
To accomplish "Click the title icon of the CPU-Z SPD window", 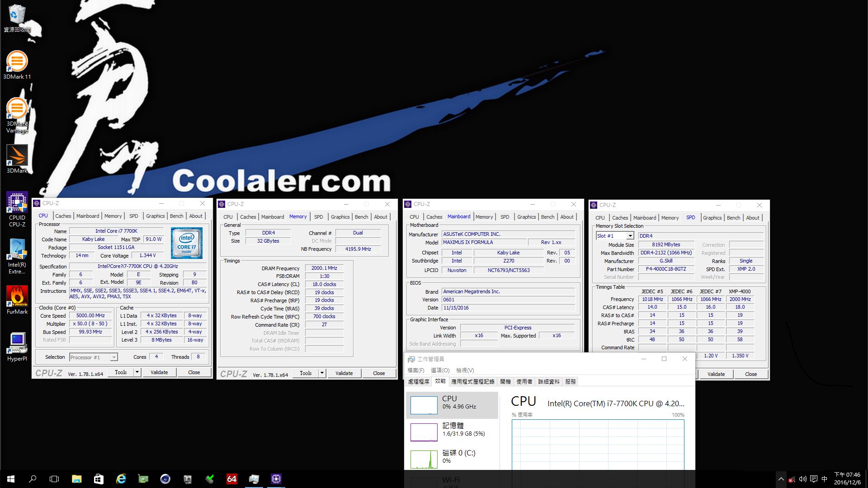I will pyautogui.click(x=594, y=205).
